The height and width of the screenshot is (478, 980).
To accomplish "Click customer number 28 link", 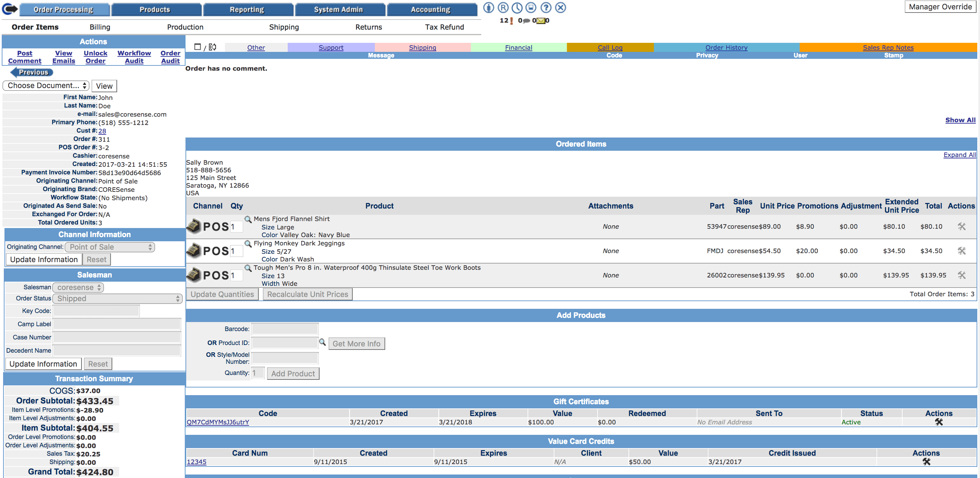I will (x=102, y=131).
